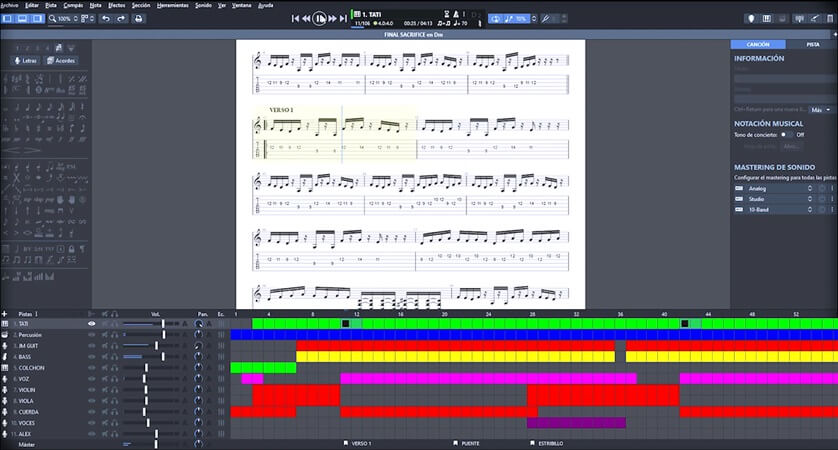Toggle the count-in hourglass icon
Image resolution: width=838 pixels, height=450 pixels.
coord(447,14)
